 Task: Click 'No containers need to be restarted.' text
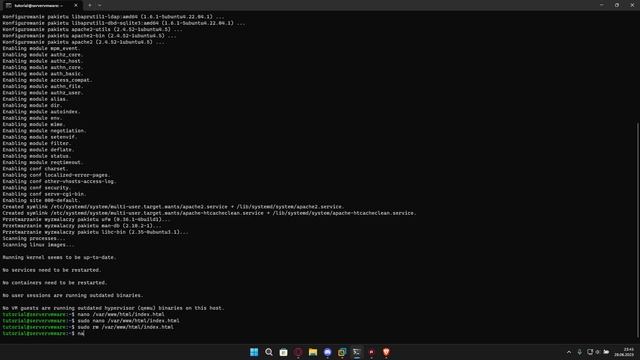[55, 283]
